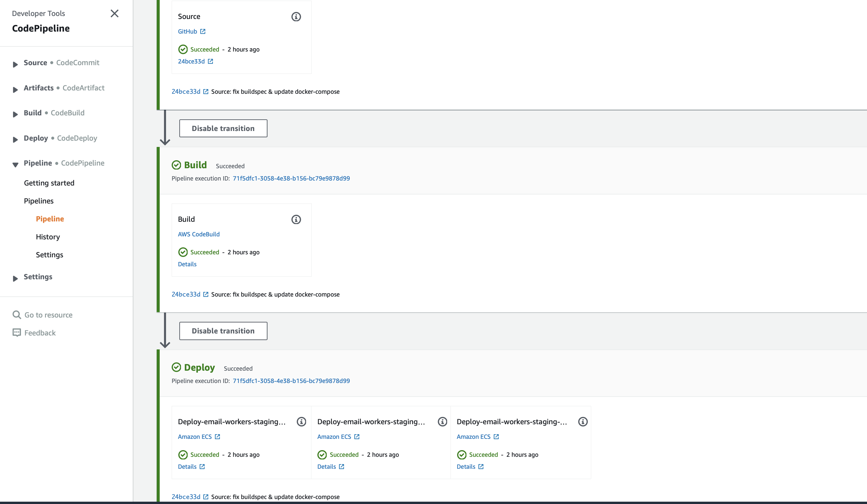This screenshot has height=504, width=867.
Task: Click the Source action info icon
Action: [x=296, y=17]
